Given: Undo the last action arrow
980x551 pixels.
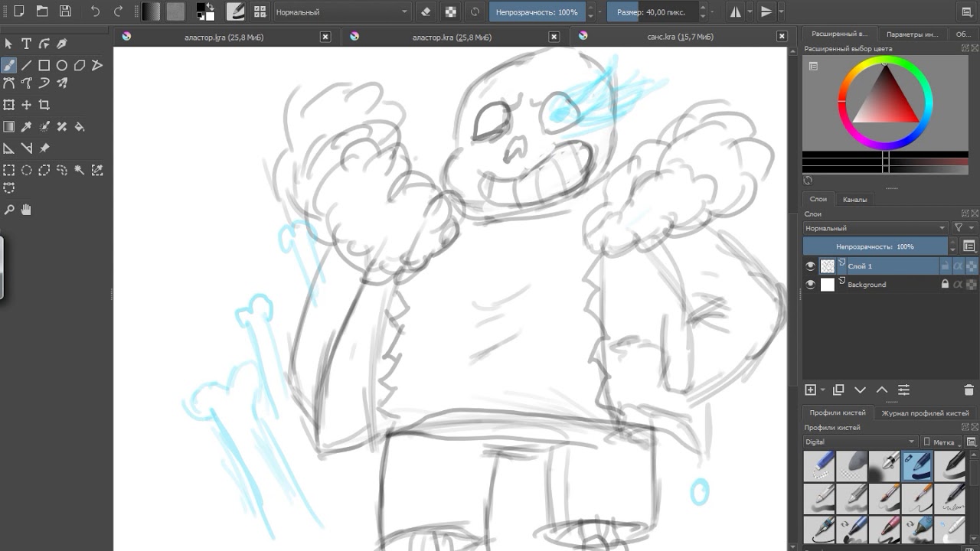Looking at the screenshot, I should pyautogui.click(x=95, y=11).
